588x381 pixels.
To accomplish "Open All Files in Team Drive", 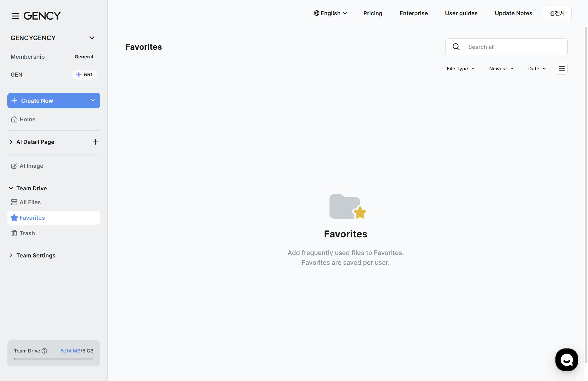I will [x=54, y=202].
